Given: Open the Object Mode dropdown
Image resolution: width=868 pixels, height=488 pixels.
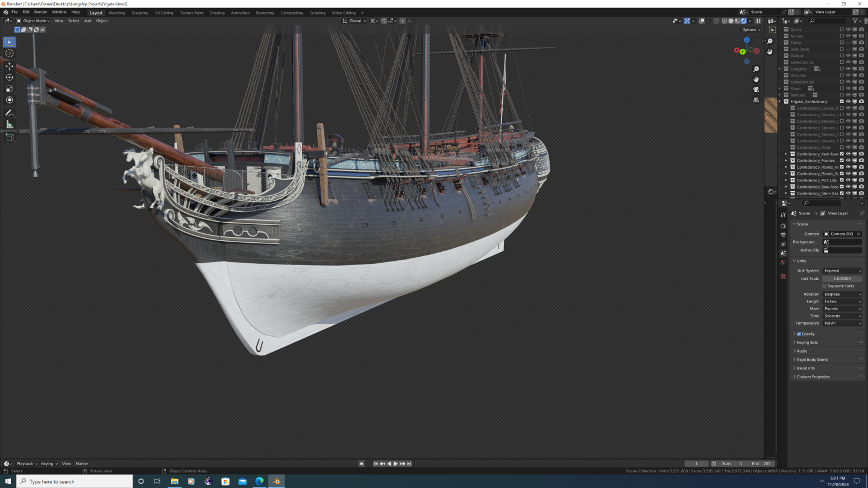Looking at the screenshot, I should pyautogui.click(x=33, y=21).
